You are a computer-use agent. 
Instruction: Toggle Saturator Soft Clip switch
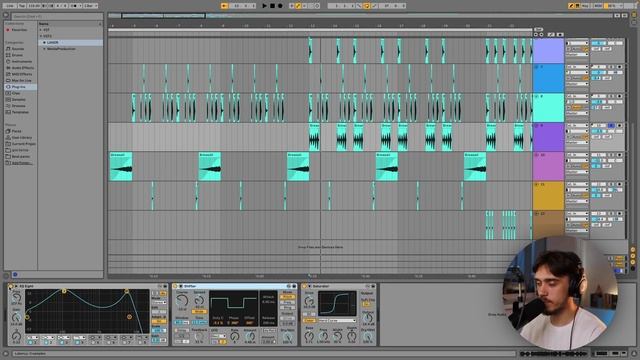click(x=366, y=304)
